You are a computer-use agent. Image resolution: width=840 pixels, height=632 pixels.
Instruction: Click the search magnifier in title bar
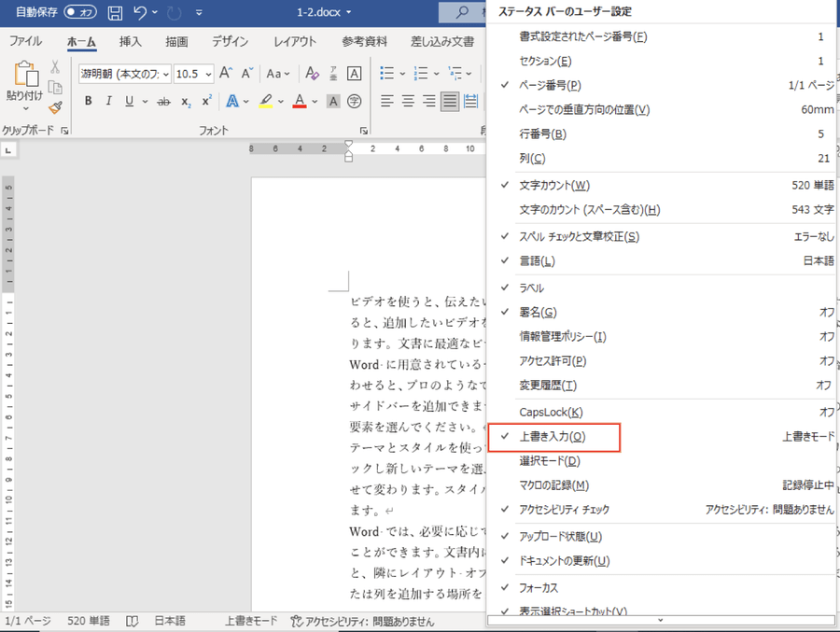[461, 12]
